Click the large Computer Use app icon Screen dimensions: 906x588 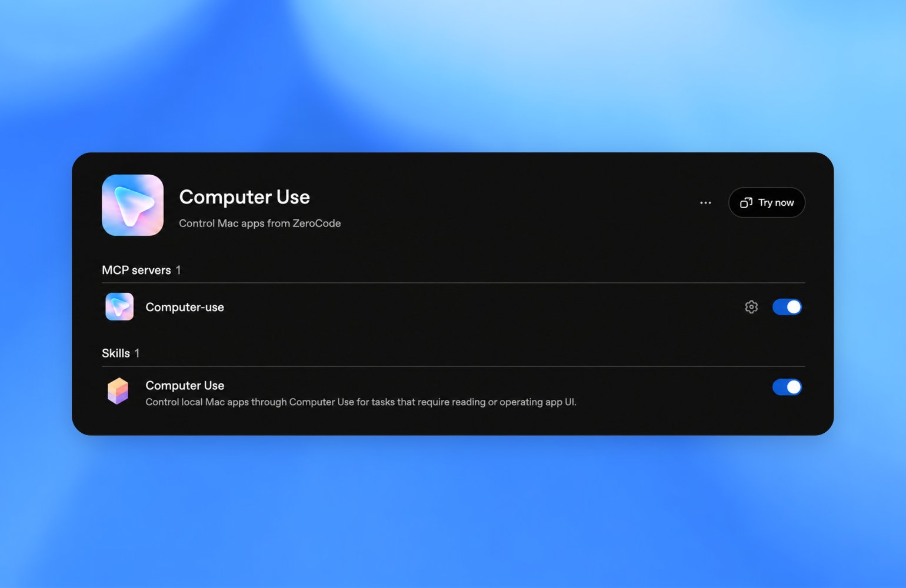point(132,205)
